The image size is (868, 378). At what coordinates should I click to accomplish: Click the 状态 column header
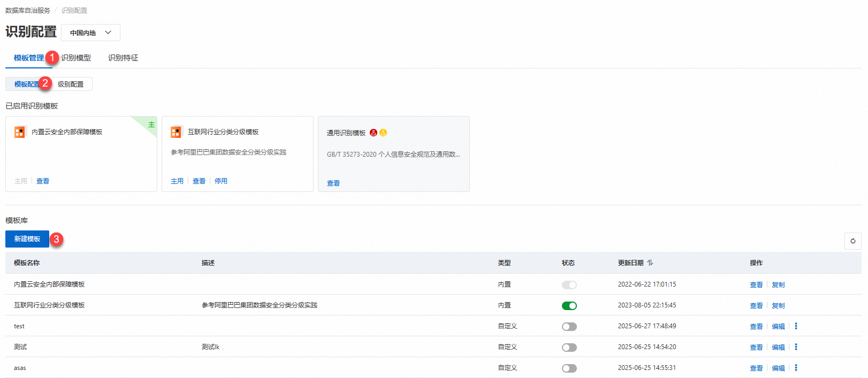(568, 263)
